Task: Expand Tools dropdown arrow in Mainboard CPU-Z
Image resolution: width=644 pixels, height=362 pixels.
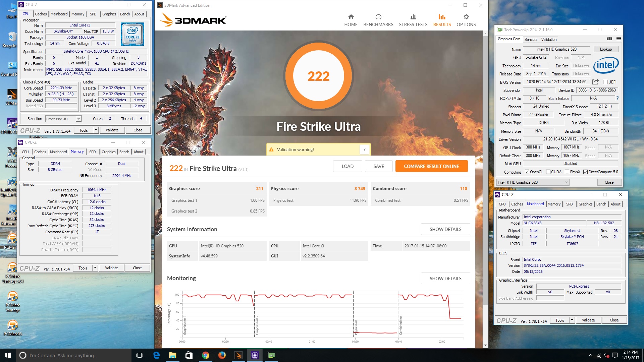Action: [x=572, y=320]
